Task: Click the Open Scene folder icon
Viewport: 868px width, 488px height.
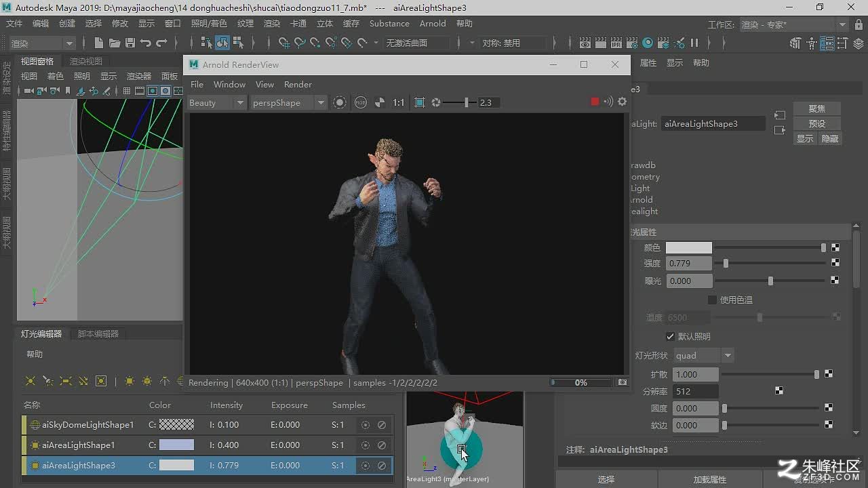Action: coord(115,43)
